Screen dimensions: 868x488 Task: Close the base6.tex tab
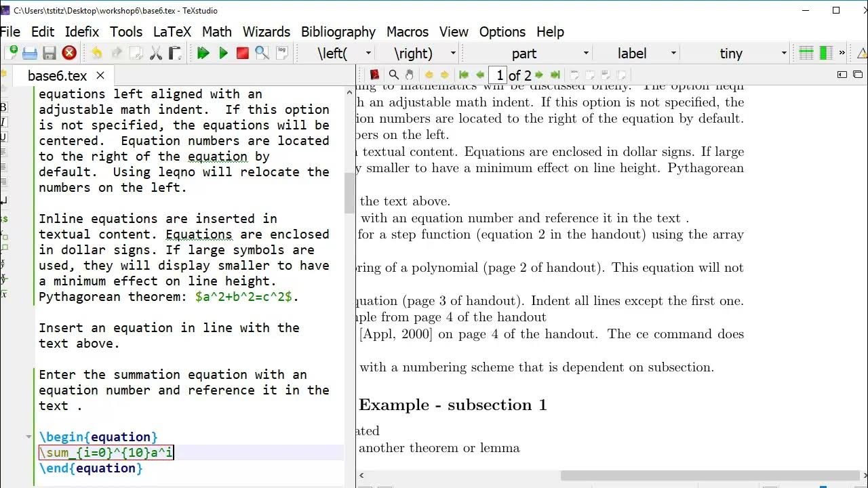100,75
